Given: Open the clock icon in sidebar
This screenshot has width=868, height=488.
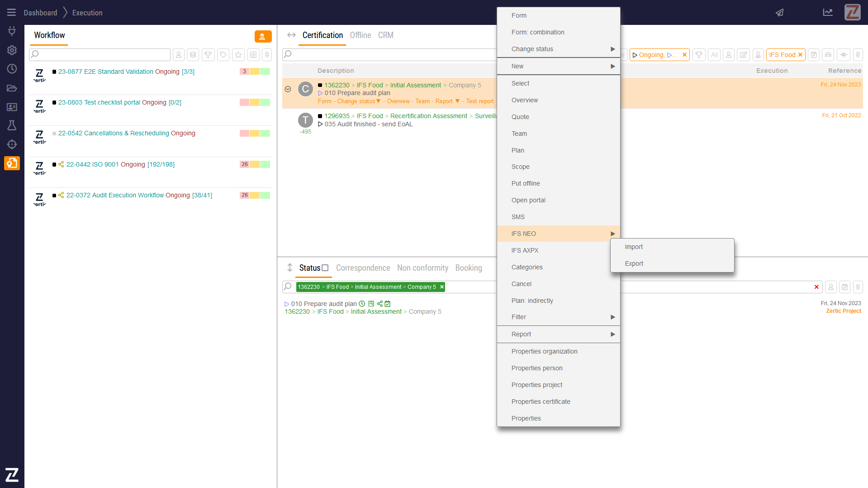Looking at the screenshot, I should tap(12, 69).
